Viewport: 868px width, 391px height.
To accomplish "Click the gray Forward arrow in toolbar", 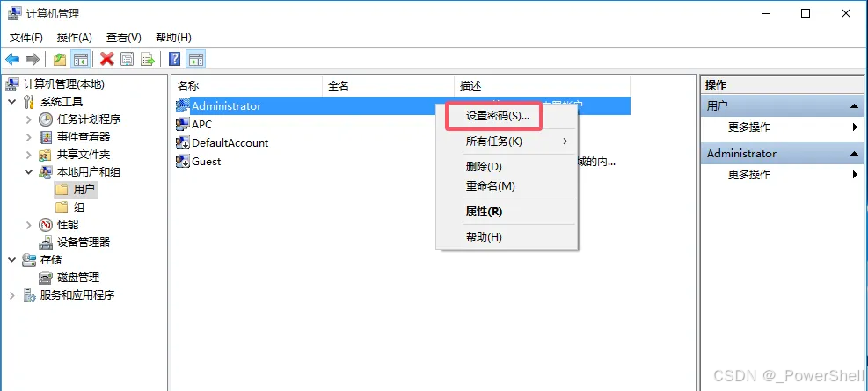I will coord(33,59).
